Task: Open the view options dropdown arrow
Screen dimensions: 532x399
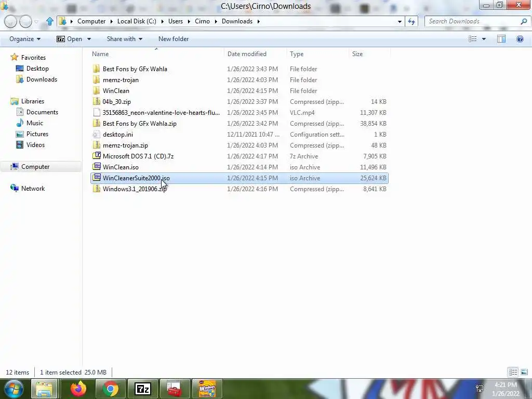Action: [484, 39]
